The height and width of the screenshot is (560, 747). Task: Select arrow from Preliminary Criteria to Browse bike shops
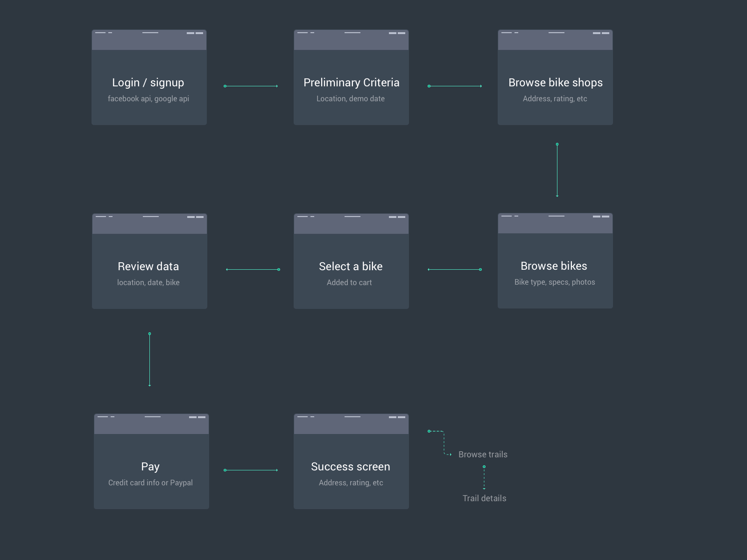tap(455, 86)
